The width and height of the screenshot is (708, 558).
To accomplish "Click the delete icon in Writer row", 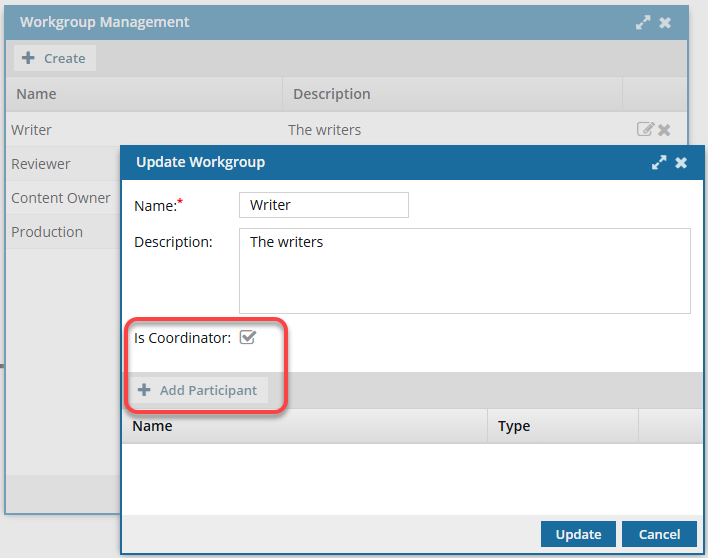I will [664, 129].
